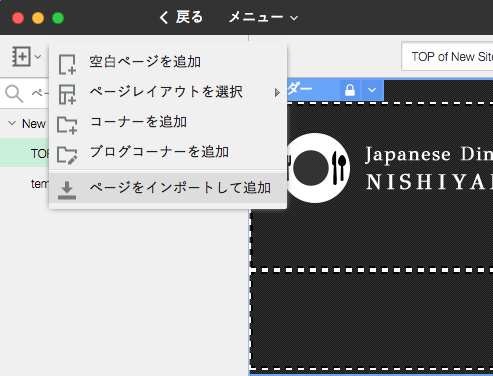493x376 pixels.
Task: Click the yellow macOS minimize button
Action: click(x=38, y=18)
